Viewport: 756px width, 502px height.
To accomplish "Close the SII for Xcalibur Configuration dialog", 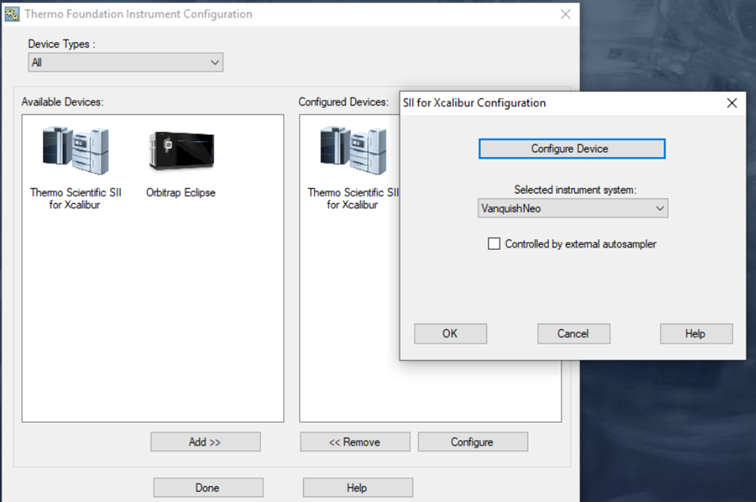I will (732, 103).
